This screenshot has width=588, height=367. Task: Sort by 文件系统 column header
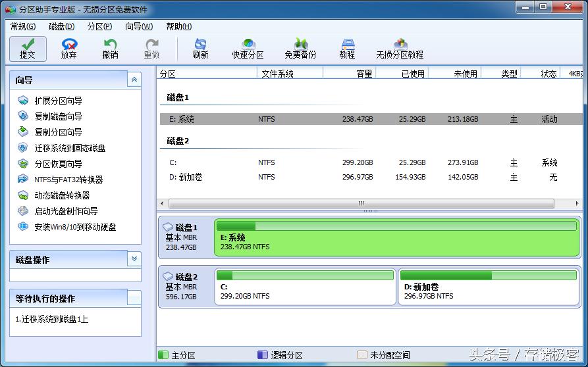290,74
